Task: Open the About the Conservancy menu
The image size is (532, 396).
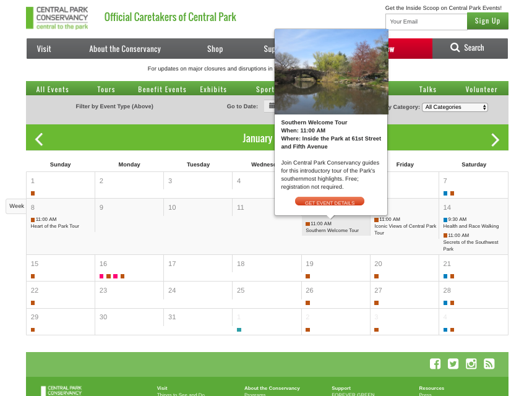Action: (125, 49)
